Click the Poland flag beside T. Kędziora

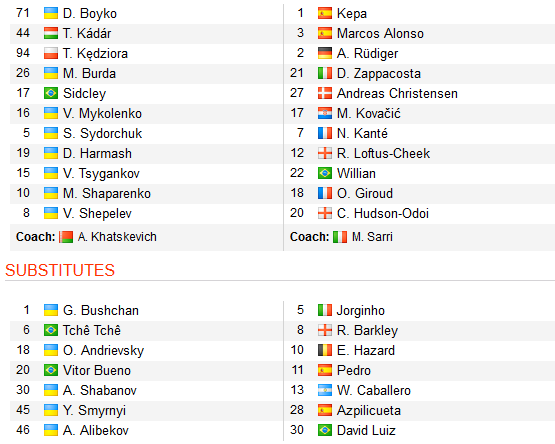[x=51, y=53]
